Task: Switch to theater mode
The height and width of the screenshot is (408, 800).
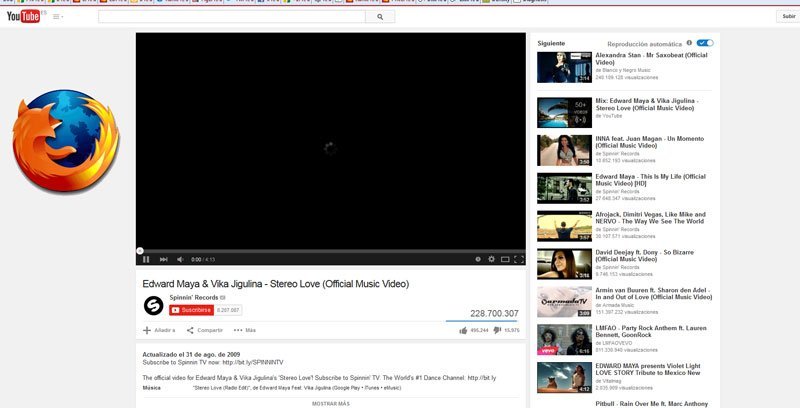Action: point(505,259)
